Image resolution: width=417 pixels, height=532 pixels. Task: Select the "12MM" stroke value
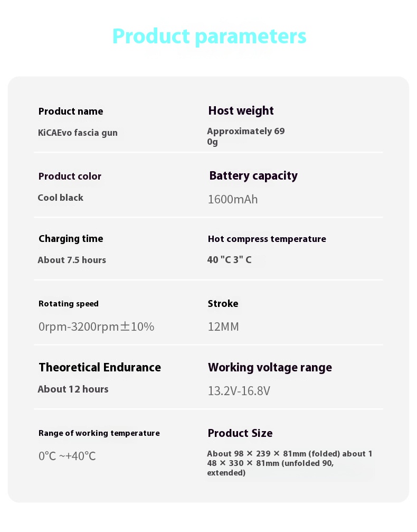click(223, 326)
